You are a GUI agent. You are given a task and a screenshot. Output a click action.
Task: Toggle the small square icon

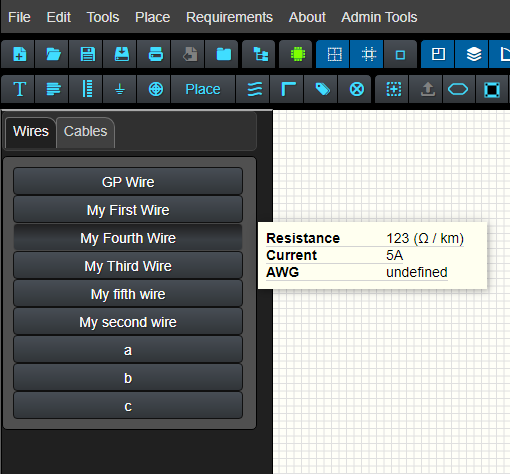click(x=401, y=54)
